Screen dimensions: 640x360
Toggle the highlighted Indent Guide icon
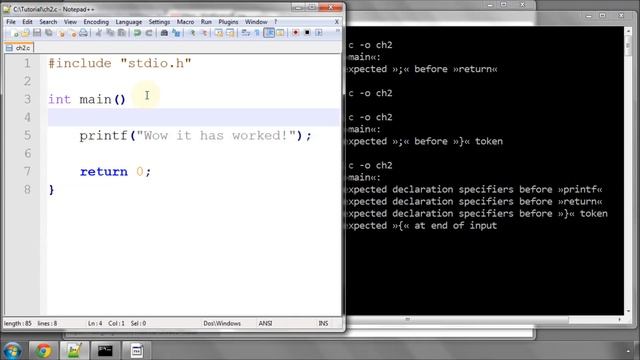coord(269,33)
